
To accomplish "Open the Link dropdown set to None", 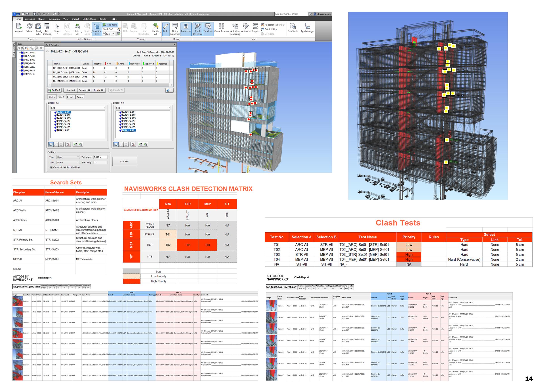I will [68, 162].
